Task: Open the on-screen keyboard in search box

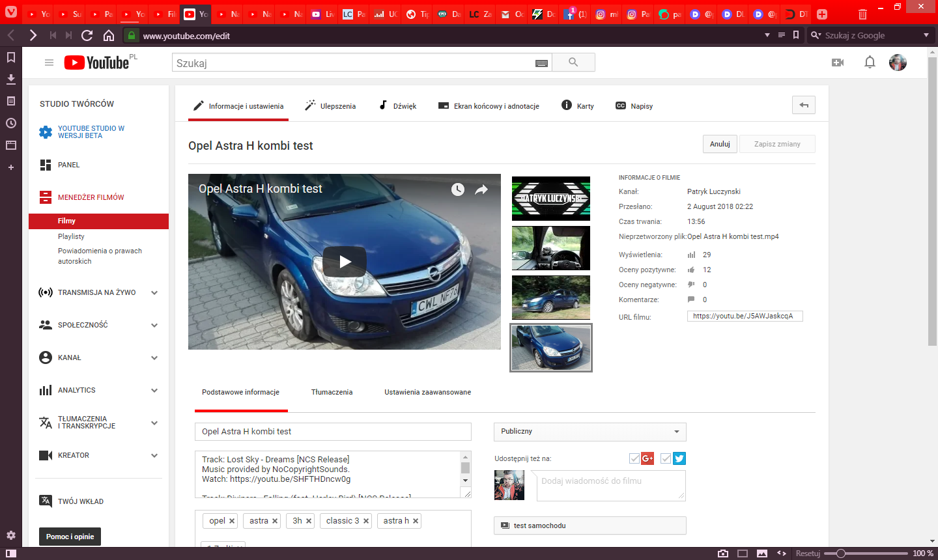Action: 541,63
